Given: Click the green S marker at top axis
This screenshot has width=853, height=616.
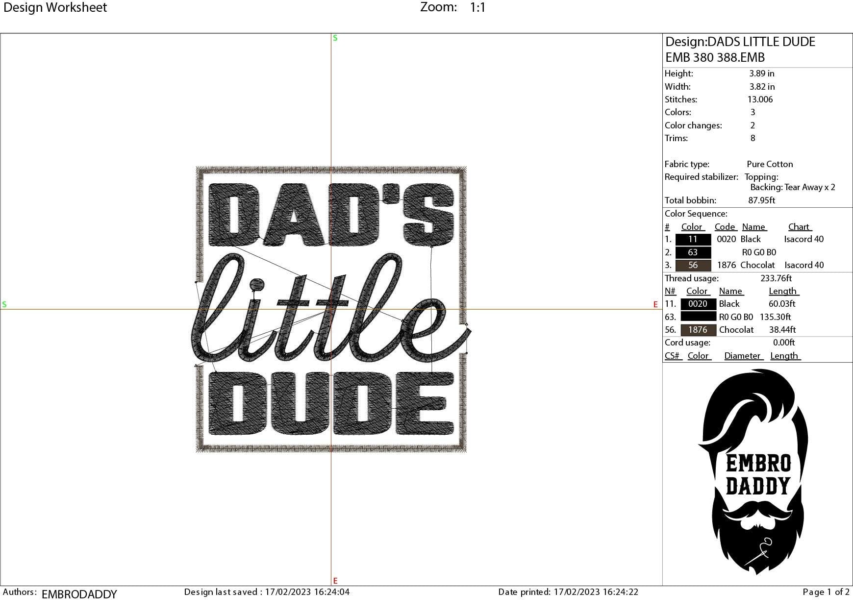Looking at the screenshot, I should click(x=335, y=37).
